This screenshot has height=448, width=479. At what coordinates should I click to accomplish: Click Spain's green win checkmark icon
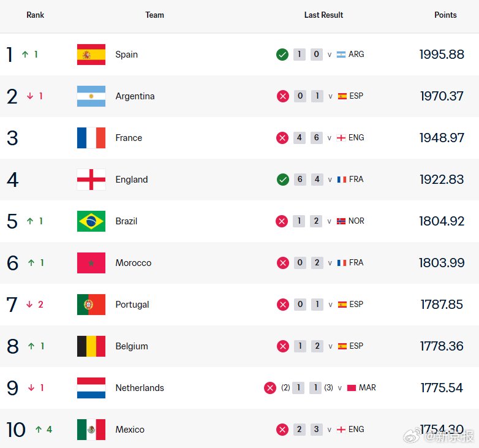pos(282,55)
